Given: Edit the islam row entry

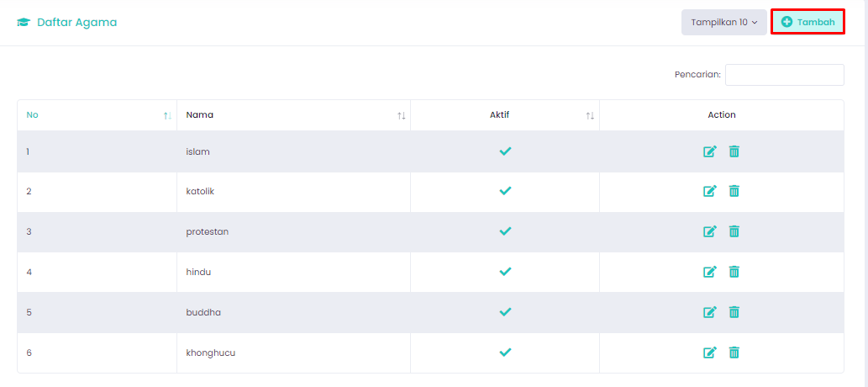Looking at the screenshot, I should (x=710, y=151).
